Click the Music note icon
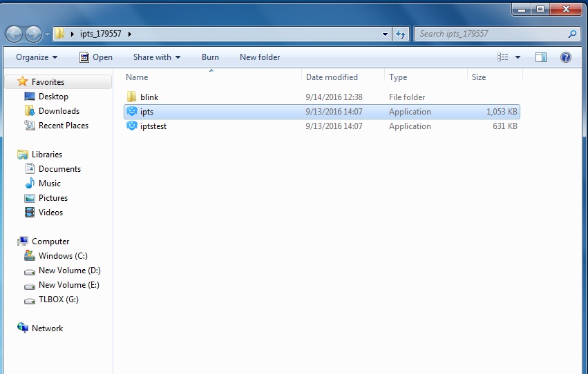588x374 pixels. coord(30,183)
